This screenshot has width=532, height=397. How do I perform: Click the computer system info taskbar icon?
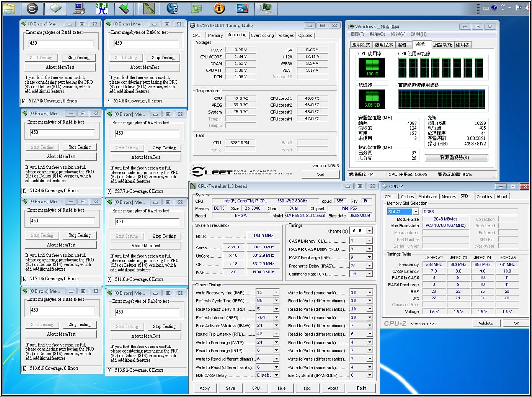pyautogui.click(x=79, y=8)
